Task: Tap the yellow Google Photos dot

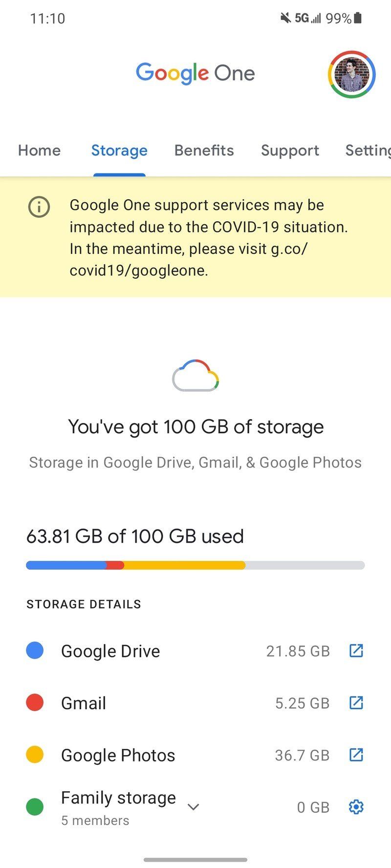Action: click(x=35, y=755)
